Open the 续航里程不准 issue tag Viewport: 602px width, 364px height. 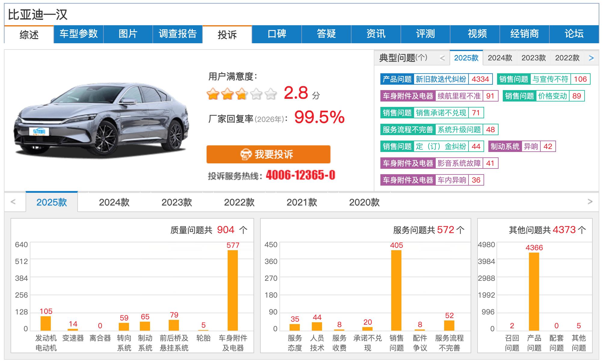tap(459, 96)
